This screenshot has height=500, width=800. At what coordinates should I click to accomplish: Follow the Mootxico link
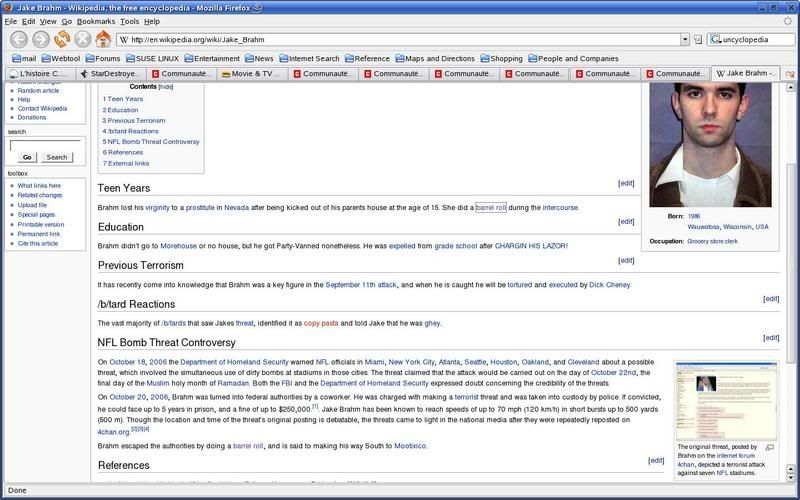[x=410, y=446]
